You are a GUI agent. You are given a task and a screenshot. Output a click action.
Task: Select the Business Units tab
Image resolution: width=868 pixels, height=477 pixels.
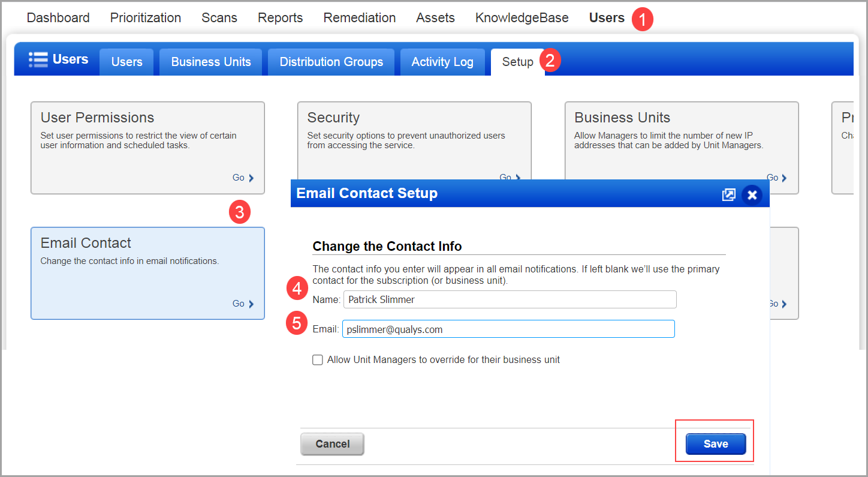point(210,62)
